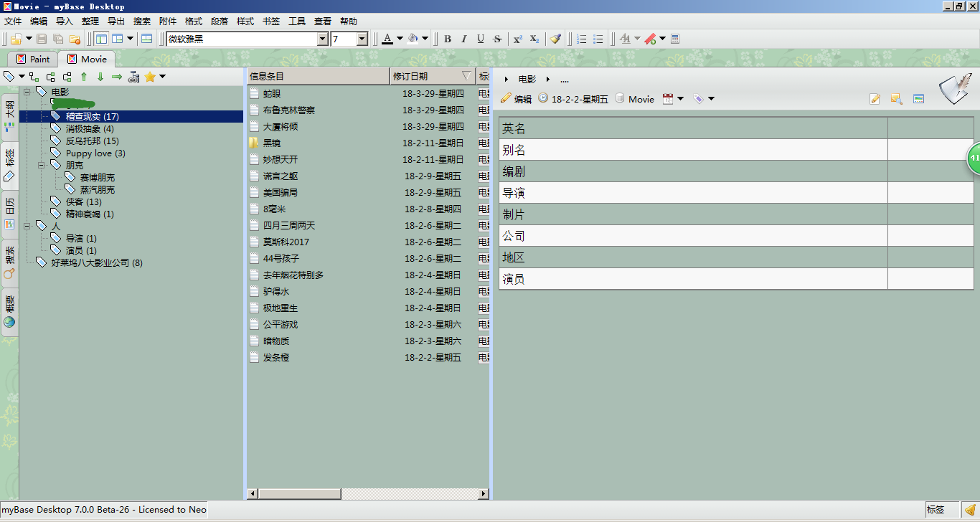Insert a bulleted list
The image size is (980, 522).
tap(598, 39)
